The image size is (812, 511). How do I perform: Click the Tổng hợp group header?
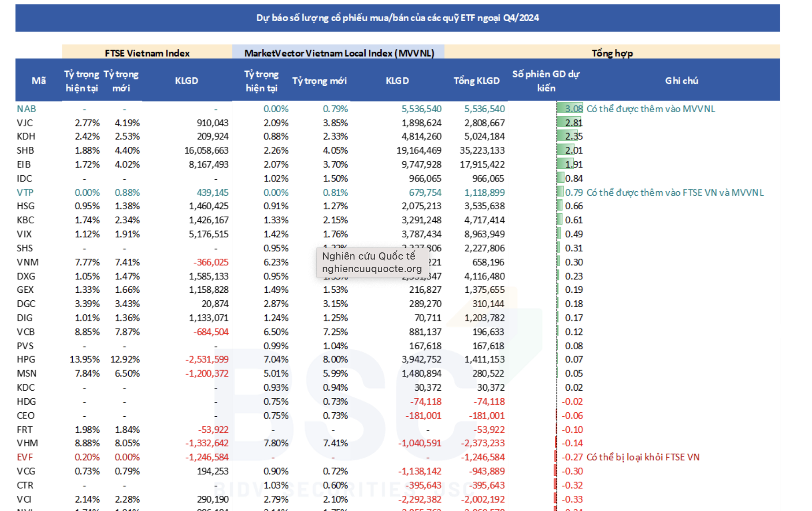pos(612,53)
